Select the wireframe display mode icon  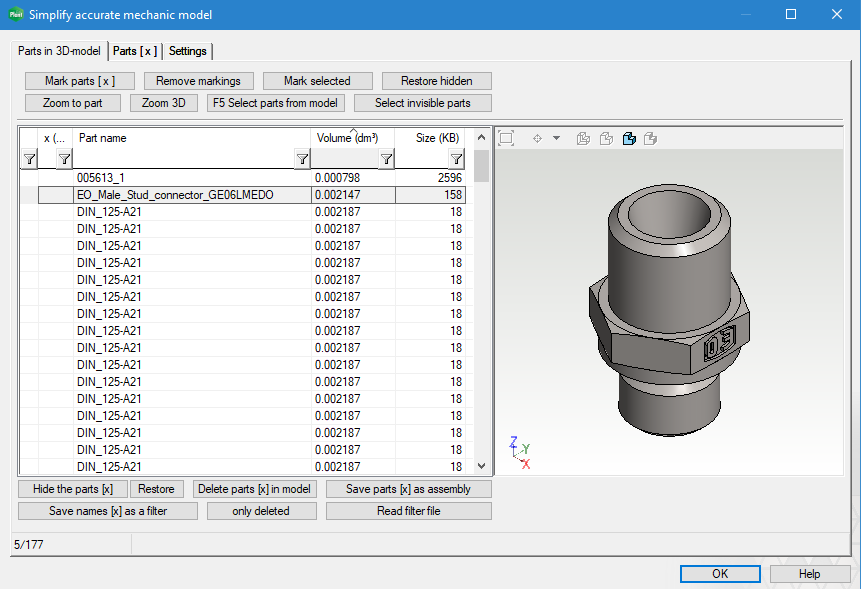583,138
